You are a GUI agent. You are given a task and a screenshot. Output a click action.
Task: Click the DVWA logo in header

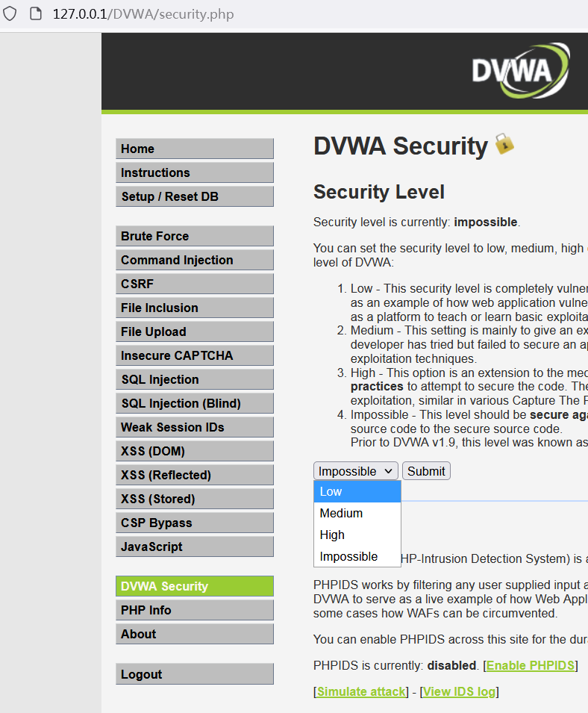(x=520, y=70)
